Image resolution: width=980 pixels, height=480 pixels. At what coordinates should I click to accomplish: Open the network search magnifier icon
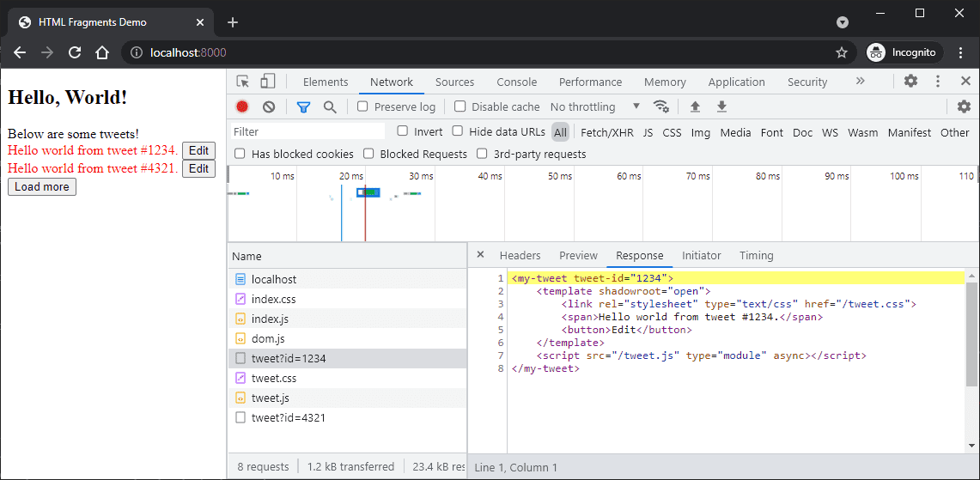[330, 106]
